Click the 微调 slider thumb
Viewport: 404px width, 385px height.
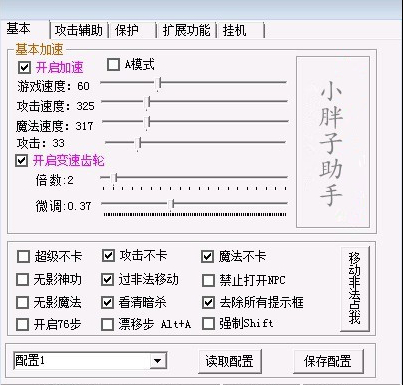point(171,204)
